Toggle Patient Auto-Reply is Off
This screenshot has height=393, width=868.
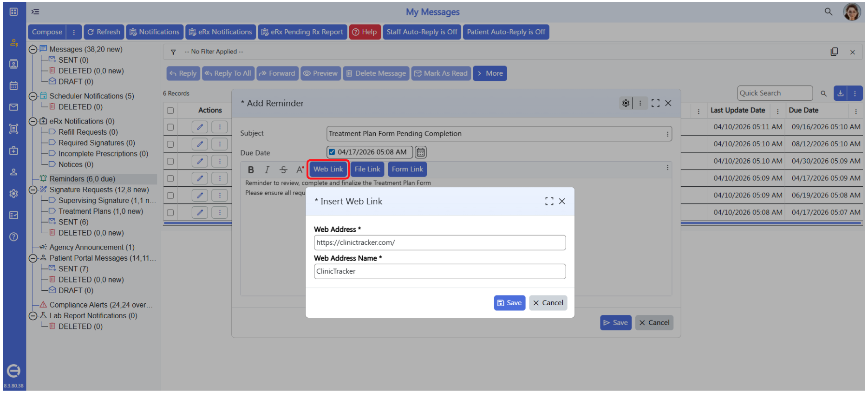[x=506, y=32]
